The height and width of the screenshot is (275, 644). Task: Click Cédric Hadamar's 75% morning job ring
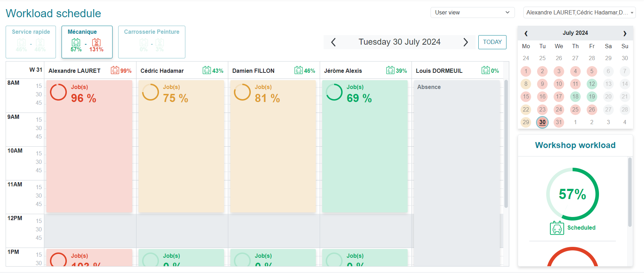coord(151,92)
